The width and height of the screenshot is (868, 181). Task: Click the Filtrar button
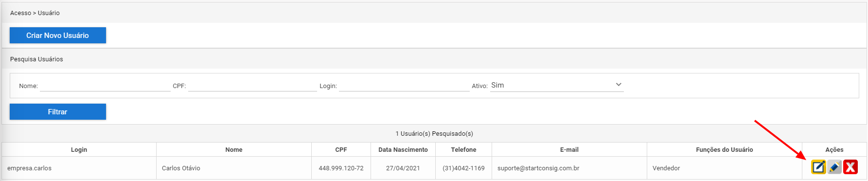(58, 111)
